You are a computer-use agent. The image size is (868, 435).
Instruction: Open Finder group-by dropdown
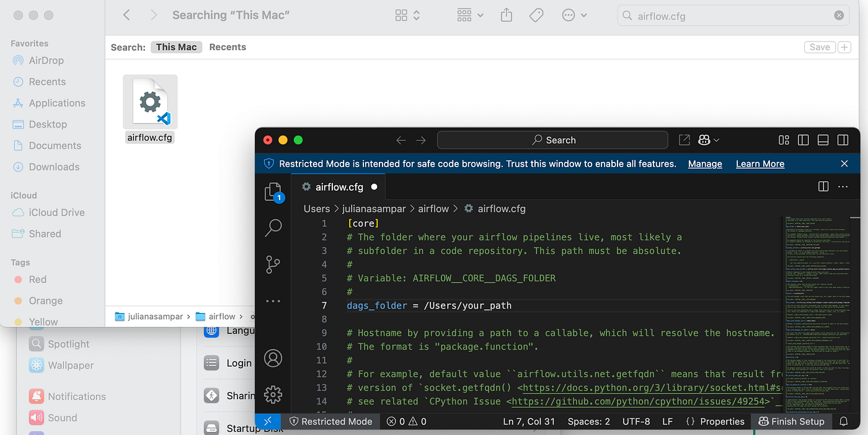470,15
